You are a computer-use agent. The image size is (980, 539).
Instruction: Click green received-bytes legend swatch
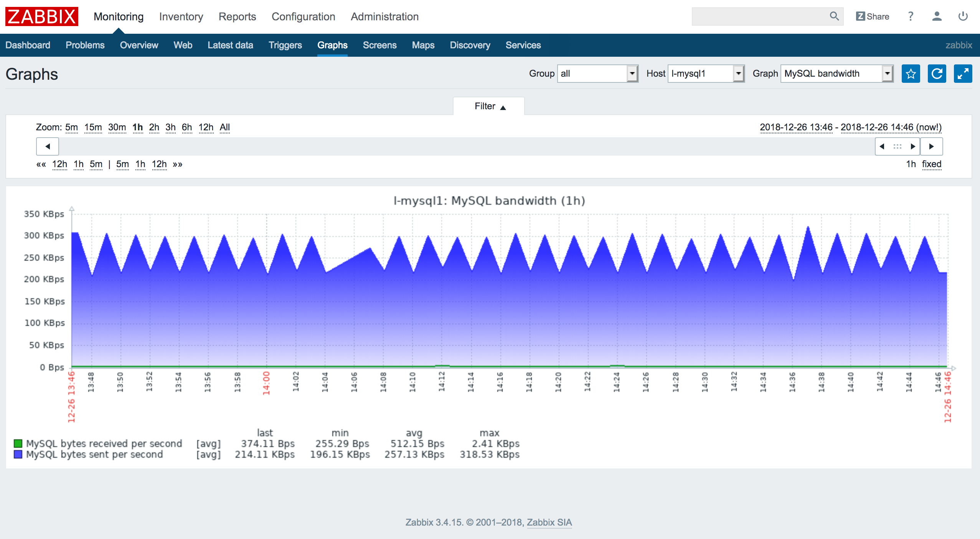coord(18,444)
